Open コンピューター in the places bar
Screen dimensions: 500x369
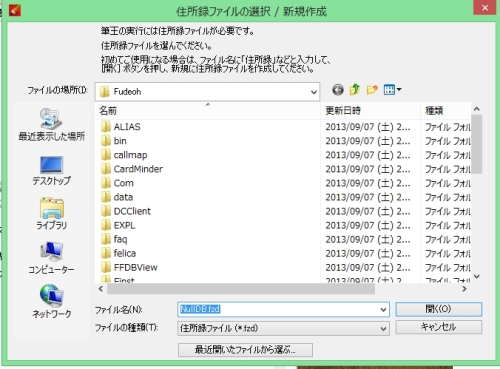coord(51,258)
